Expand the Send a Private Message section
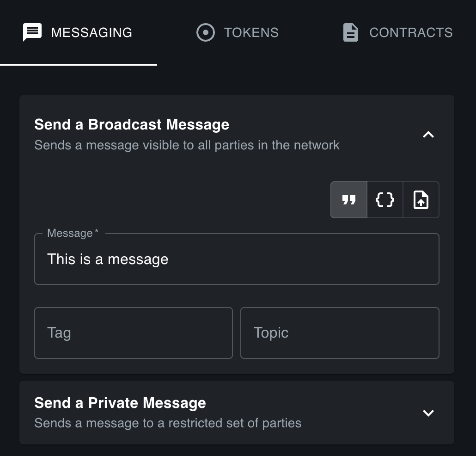Viewport: 476px width, 456px height. point(428,413)
